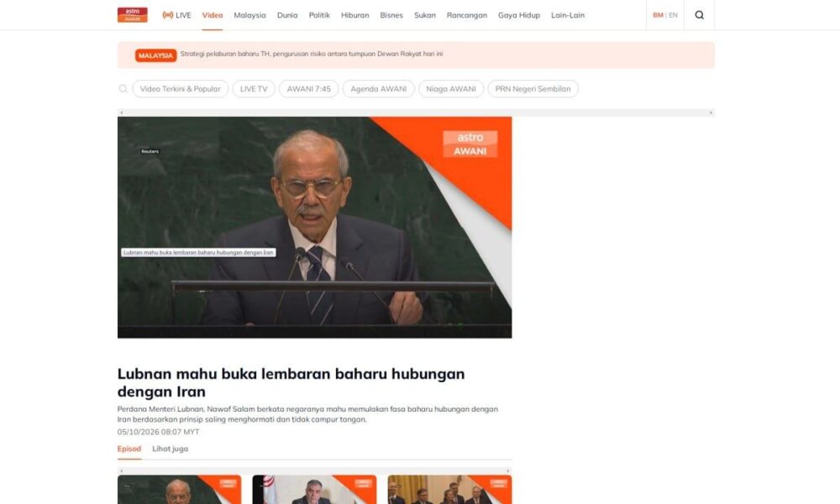840x504 pixels.
Task: Play the main Lubnan video
Action: click(314, 227)
